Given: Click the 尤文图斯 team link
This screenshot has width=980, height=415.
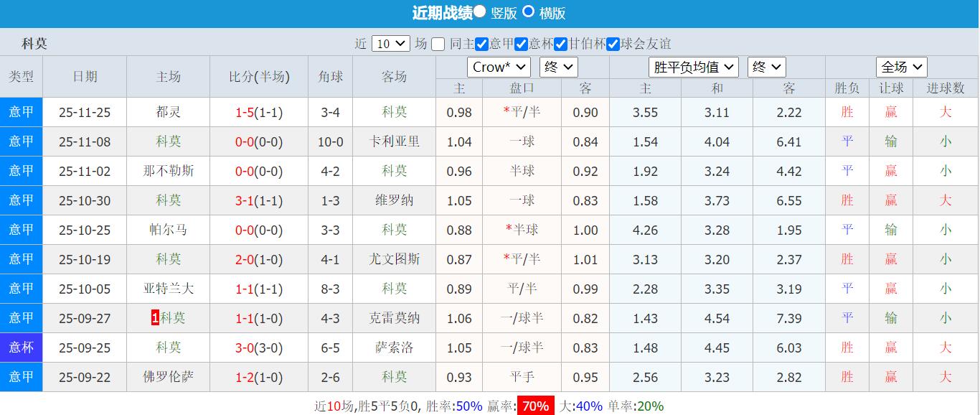Looking at the screenshot, I should click(x=395, y=259).
